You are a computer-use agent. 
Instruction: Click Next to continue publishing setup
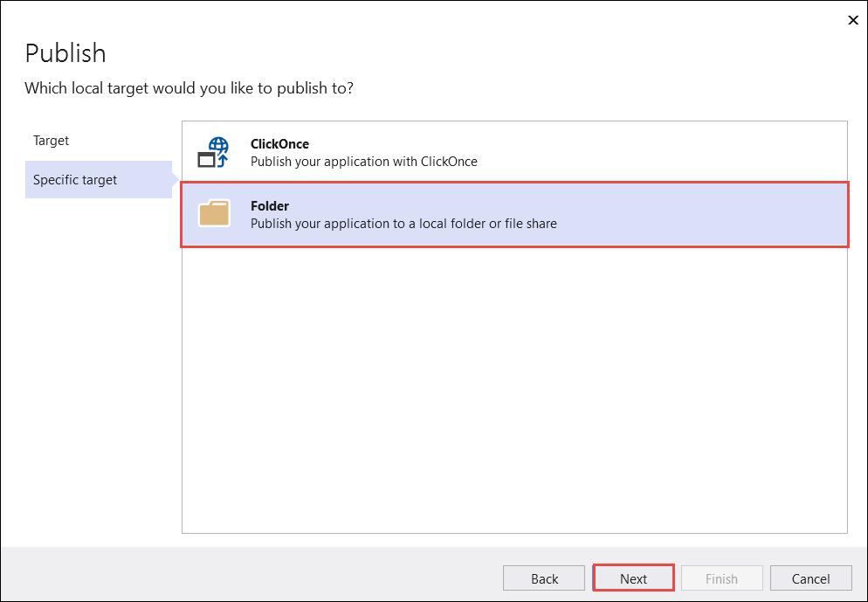[x=633, y=578]
